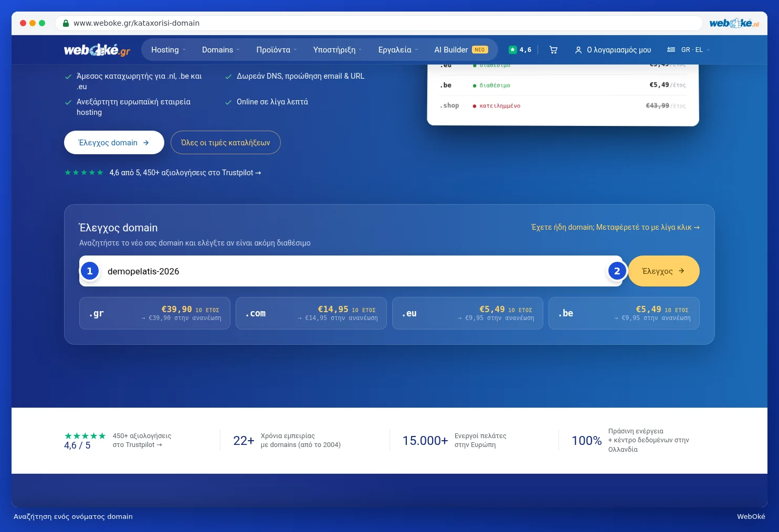The image size is (779, 532).
Task: Click 450+ αξιολογήσεις στο Trustpilot link
Action: 142,440
